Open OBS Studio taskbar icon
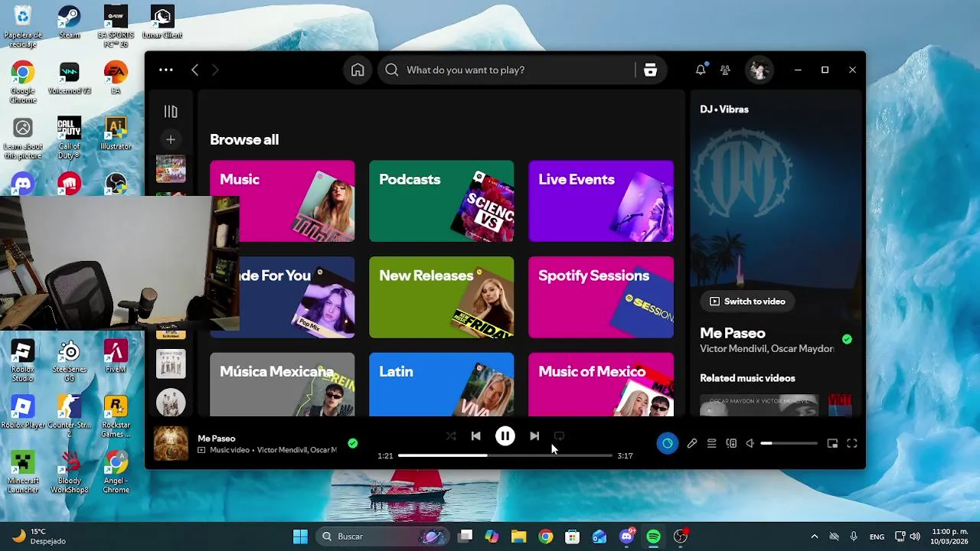The image size is (980, 551). [x=681, y=536]
